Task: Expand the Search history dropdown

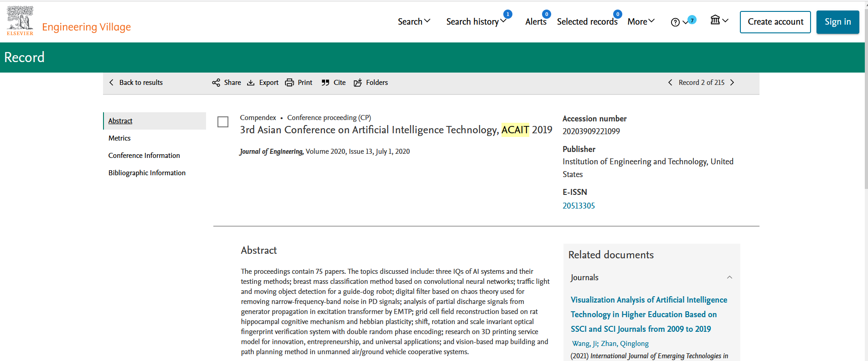Action: point(476,21)
